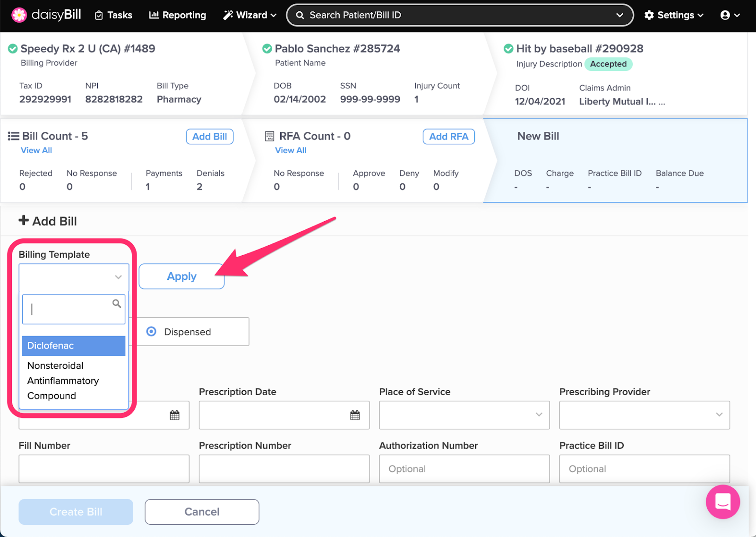Collapse the Billing Template dropdown chevron
This screenshot has width=756, height=537.
[x=118, y=277]
